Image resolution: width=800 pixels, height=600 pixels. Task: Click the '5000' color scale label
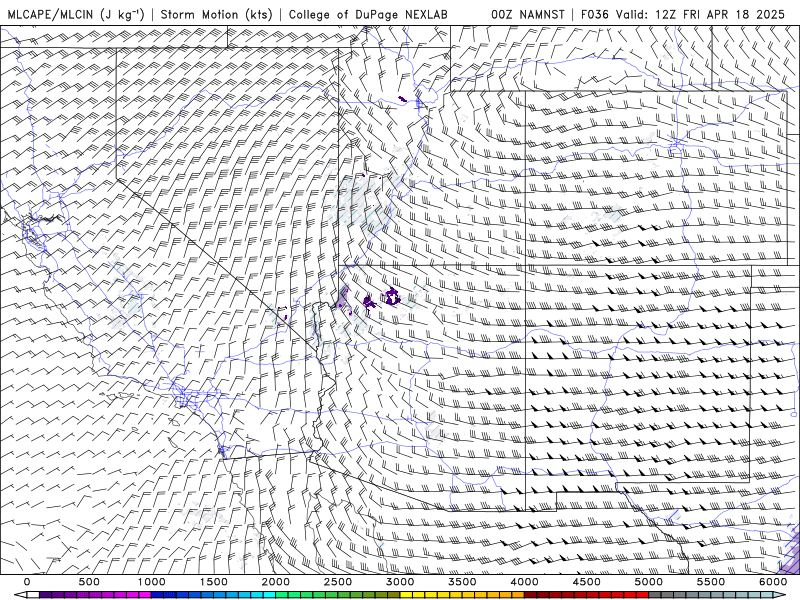pos(648,582)
